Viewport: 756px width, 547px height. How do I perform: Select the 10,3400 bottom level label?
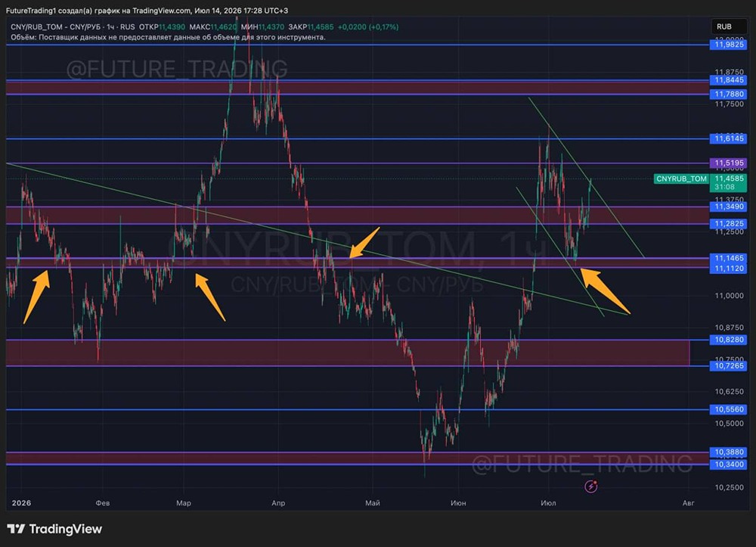[729, 464]
